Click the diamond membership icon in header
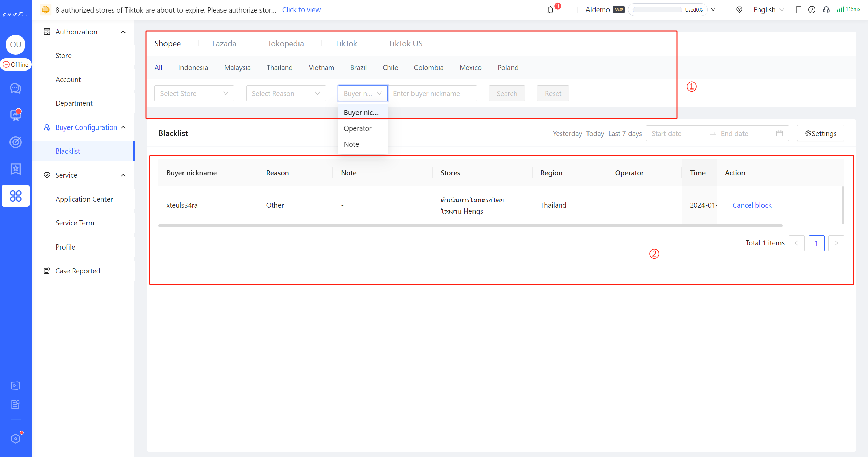The width and height of the screenshot is (868, 457). [x=739, y=9]
